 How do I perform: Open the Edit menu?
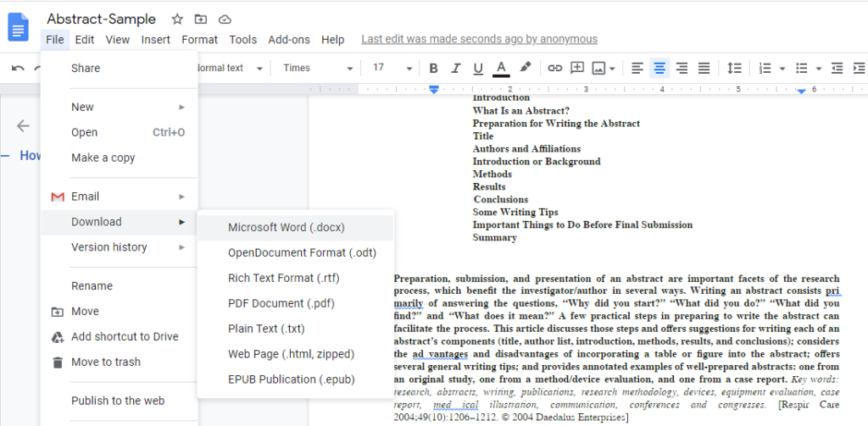[85, 40]
